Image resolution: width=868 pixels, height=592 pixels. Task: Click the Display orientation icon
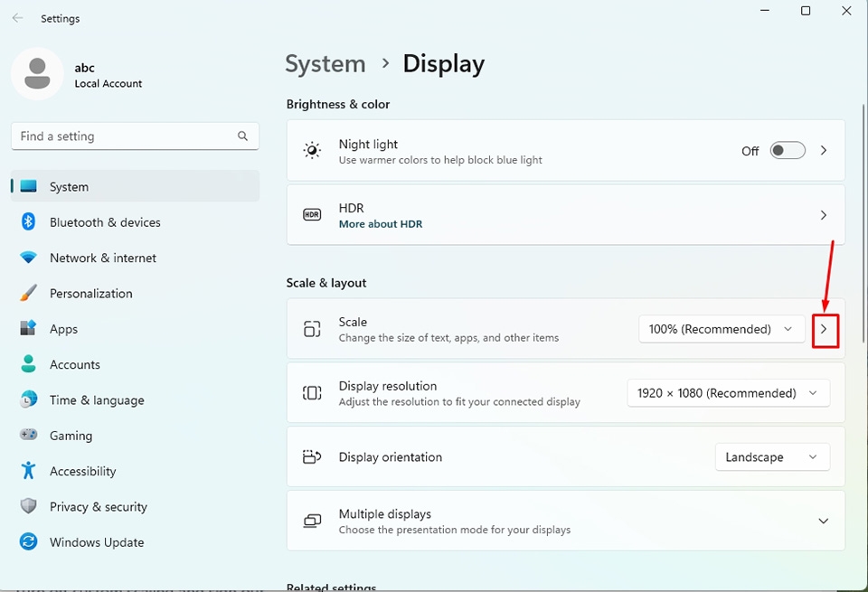pyautogui.click(x=312, y=456)
